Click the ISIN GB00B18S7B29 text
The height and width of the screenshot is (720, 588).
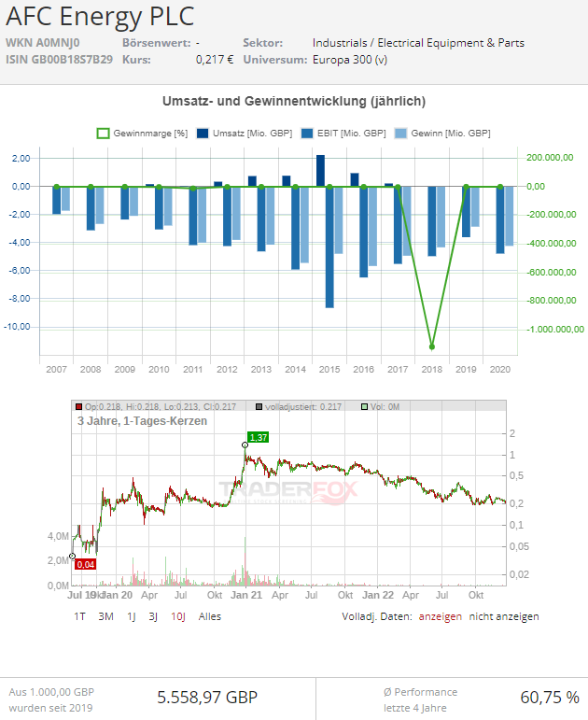pos(59,60)
